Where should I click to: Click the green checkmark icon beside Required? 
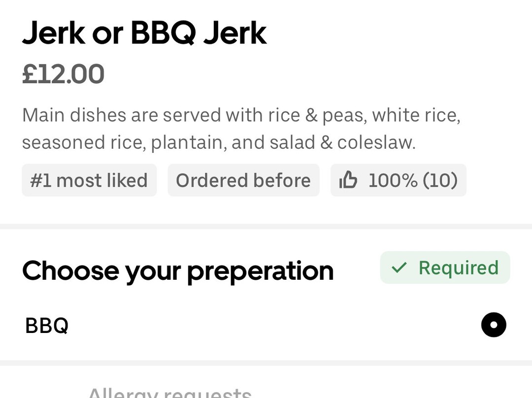click(399, 267)
